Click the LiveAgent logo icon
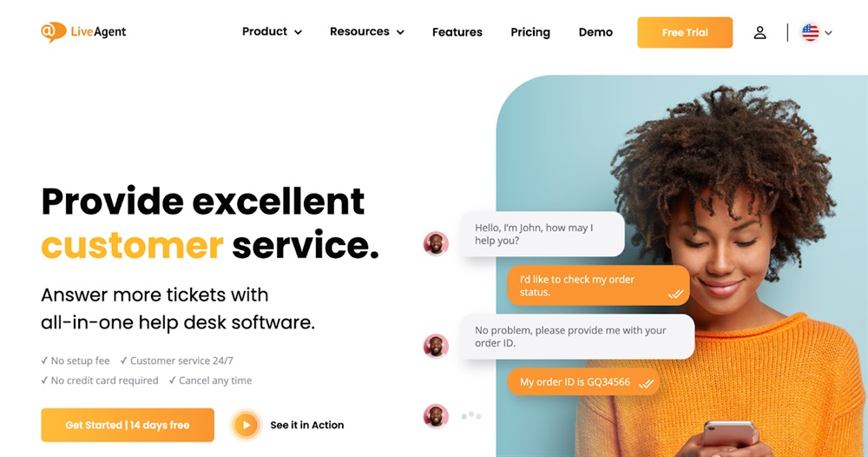868x457 pixels. (53, 31)
